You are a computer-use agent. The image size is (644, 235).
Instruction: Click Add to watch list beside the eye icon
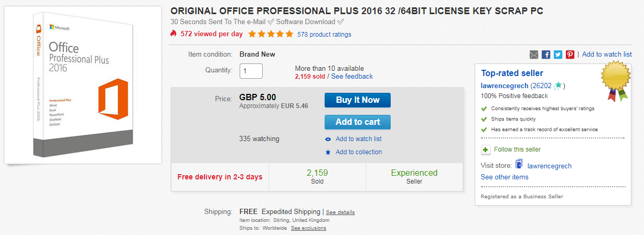pos(359,139)
